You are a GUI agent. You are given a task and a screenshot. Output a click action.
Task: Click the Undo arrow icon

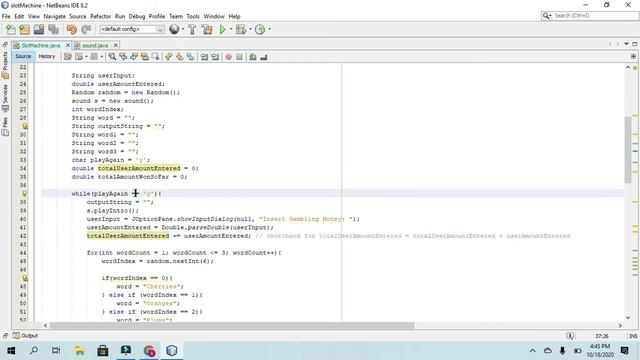(x=71, y=29)
